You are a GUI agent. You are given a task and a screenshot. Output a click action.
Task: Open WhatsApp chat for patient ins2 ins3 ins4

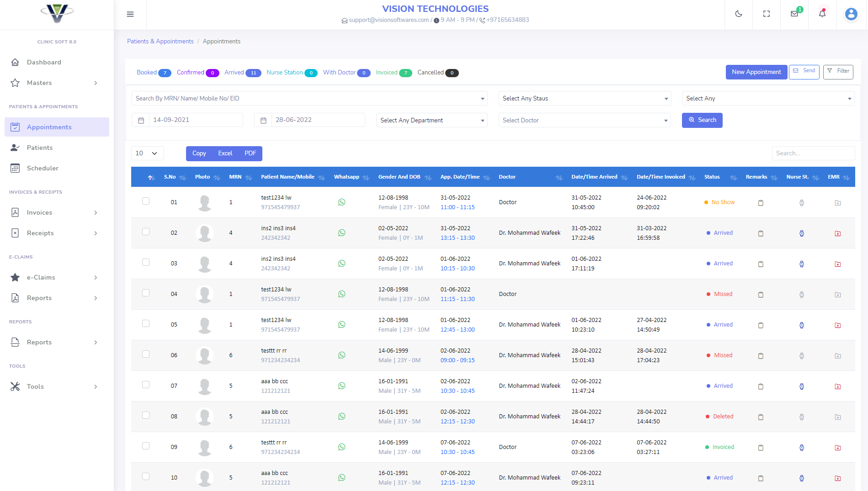pyautogui.click(x=342, y=232)
